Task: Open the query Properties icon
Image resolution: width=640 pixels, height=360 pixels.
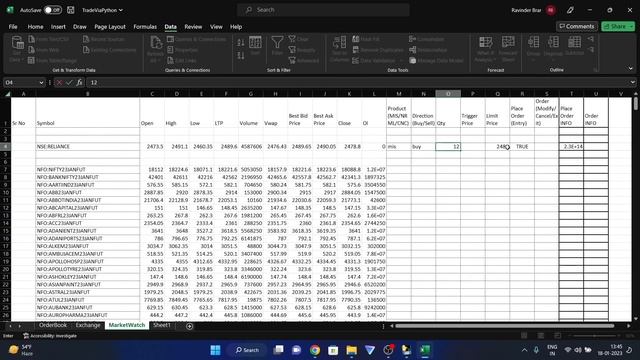Action: (170, 50)
